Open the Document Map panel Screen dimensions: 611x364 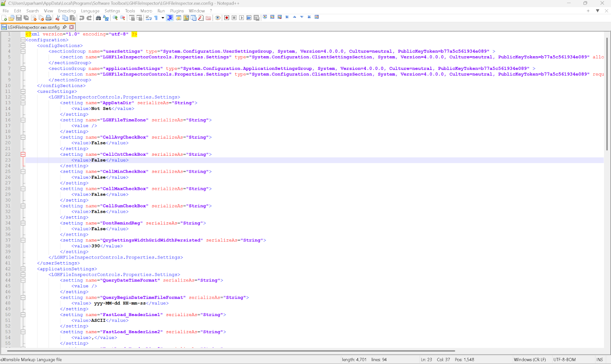186,18
